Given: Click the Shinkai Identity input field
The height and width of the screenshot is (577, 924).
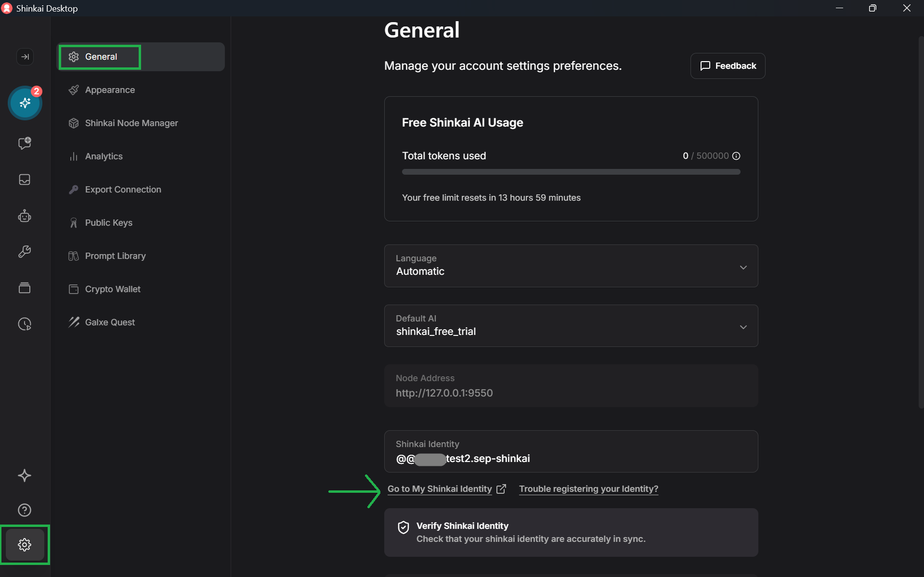Looking at the screenshot, I should (x=571, y=452).
